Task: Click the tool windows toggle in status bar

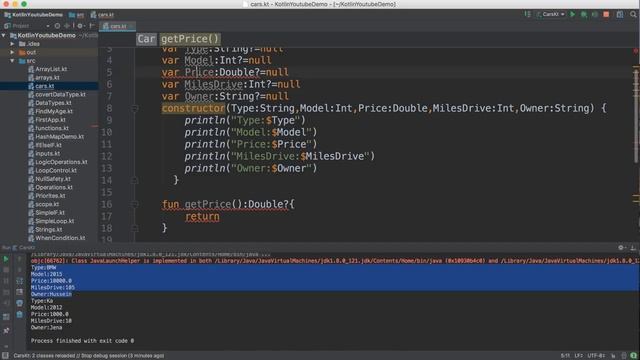Action: (5, 356)
